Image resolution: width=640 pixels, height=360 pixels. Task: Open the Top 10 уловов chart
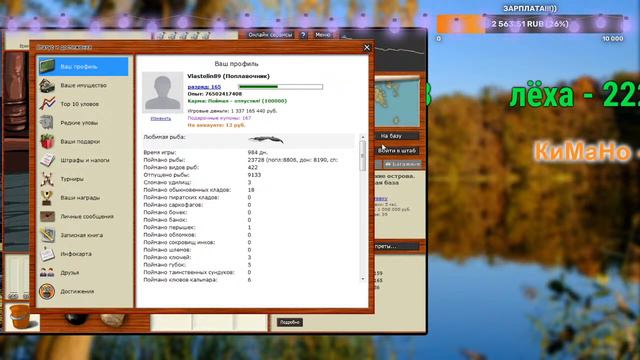coord(83,104)
